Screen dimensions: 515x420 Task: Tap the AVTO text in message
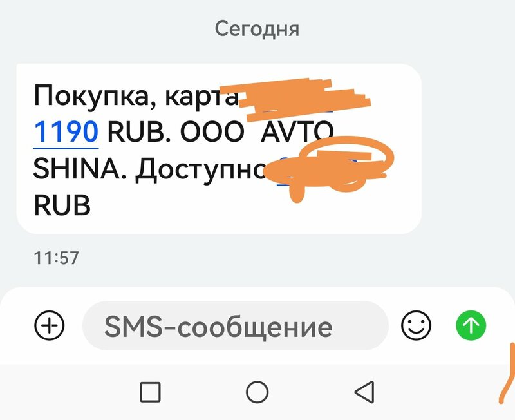pos(297,132)
